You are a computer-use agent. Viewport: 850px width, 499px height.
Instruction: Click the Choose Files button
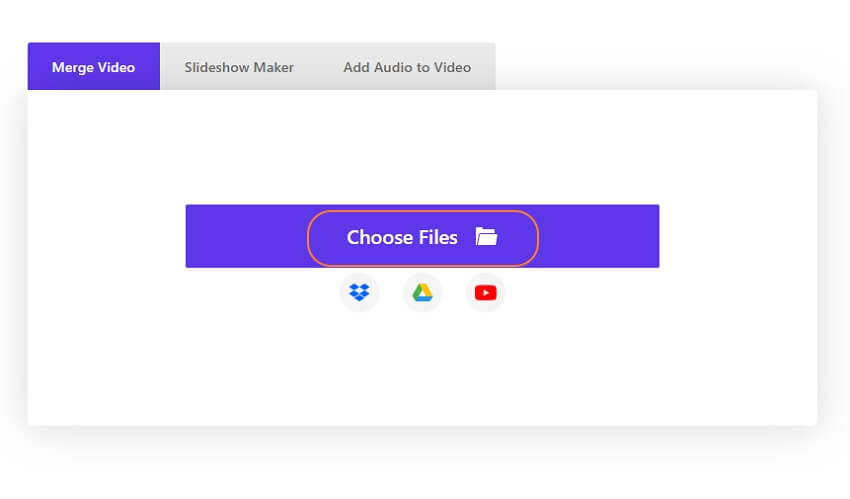point(423,238)
